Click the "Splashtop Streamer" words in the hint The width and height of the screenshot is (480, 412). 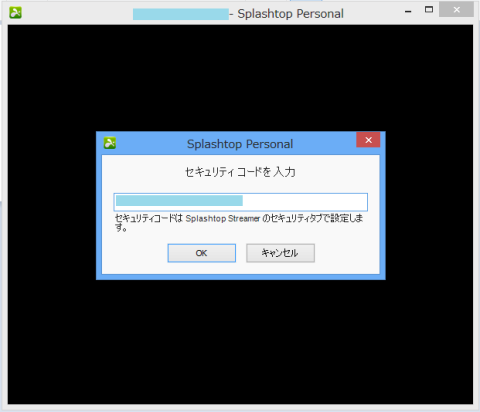click(223, 219)
